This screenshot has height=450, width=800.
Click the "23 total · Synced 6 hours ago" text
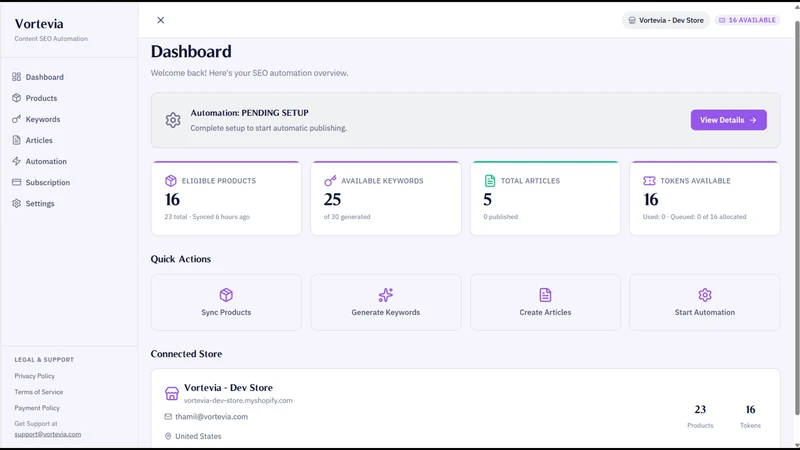tap(207, 217)
